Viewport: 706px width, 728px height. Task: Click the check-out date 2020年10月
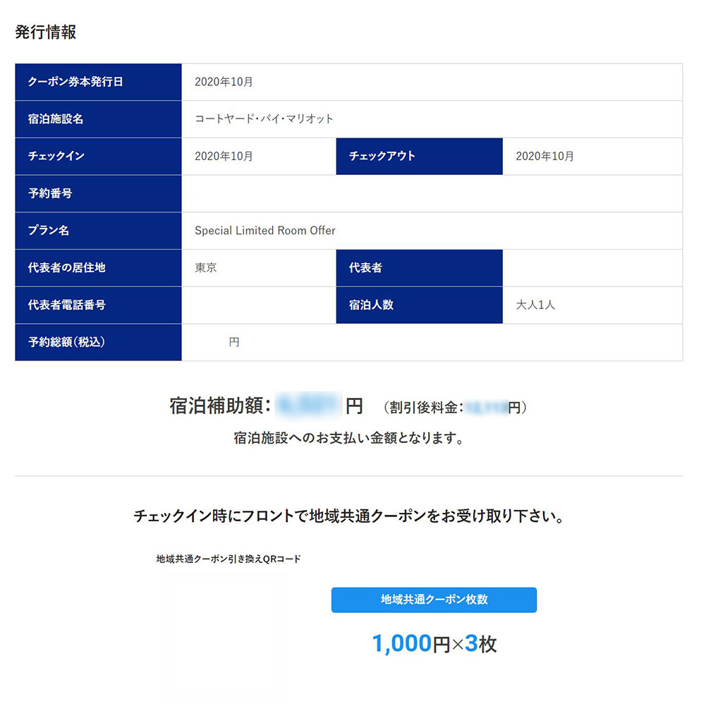pyautogui.click(x=544, y=156)
